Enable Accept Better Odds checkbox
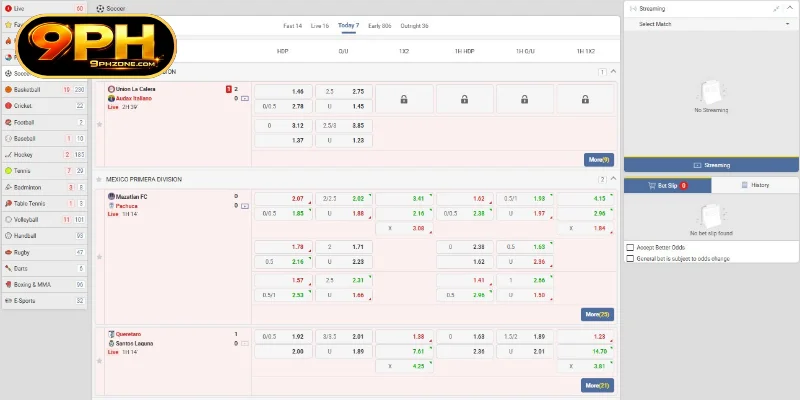This screenshot has width=800, height=400. (630, 247)
